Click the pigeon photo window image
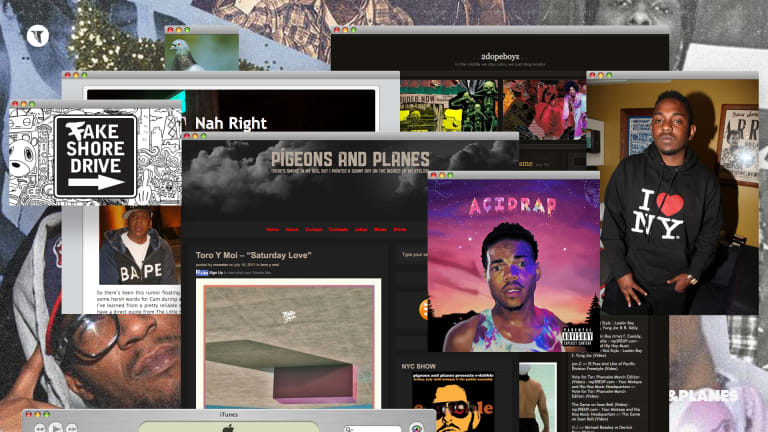The height and width of the screenshot is (432, 768). (202, 52)
